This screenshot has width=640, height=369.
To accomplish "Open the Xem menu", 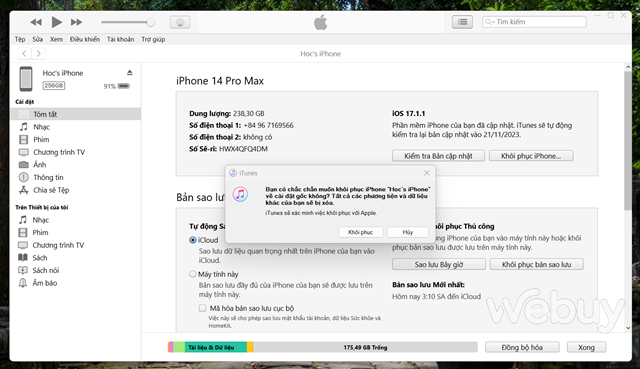I will coord(56,39).
